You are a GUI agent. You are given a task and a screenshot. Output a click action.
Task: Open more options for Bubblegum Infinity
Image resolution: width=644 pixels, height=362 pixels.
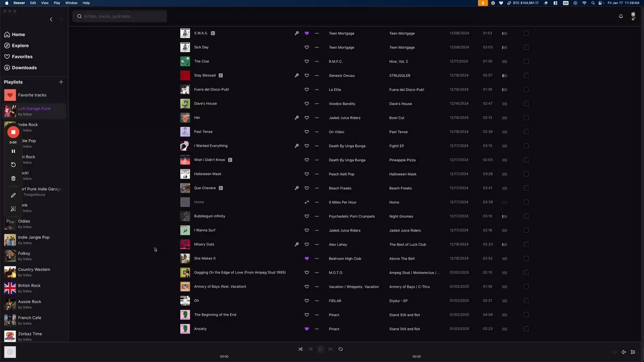pyautogui.click(x=316, y=216)
